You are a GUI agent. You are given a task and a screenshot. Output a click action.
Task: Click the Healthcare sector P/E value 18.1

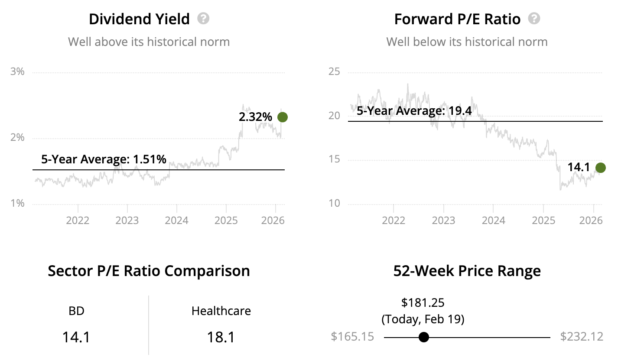click(x=221, y=337)
